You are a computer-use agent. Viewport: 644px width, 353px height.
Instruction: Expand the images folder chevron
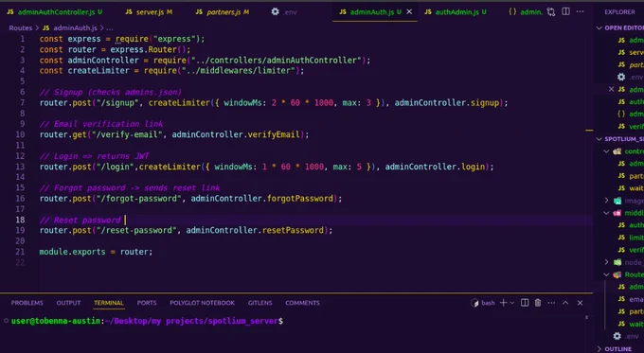(x=607, y=201)
